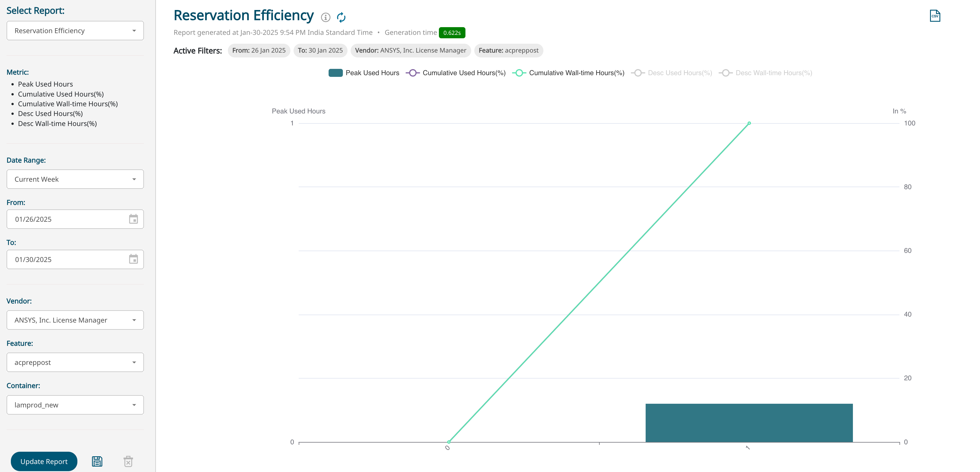This screenshot has height=472, width=980.
Task: Save the report with floppy disk icon
Action: [x=97, y=461]
